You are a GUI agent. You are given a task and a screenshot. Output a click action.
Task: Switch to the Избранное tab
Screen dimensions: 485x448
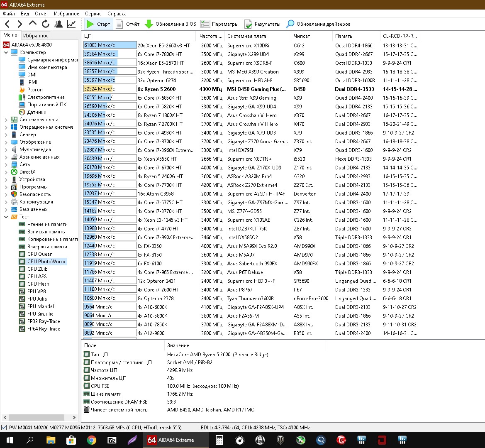click(x=36, y=35)
